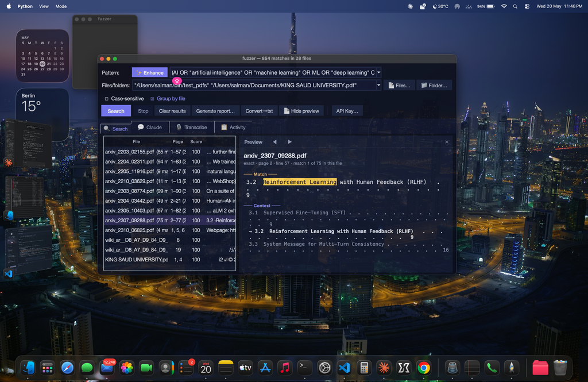588x382 pixels.
Task: Open the View menu
Action: click(44, 6)
